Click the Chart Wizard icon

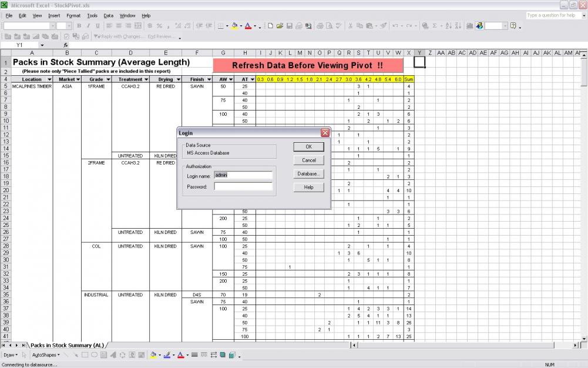469,25
